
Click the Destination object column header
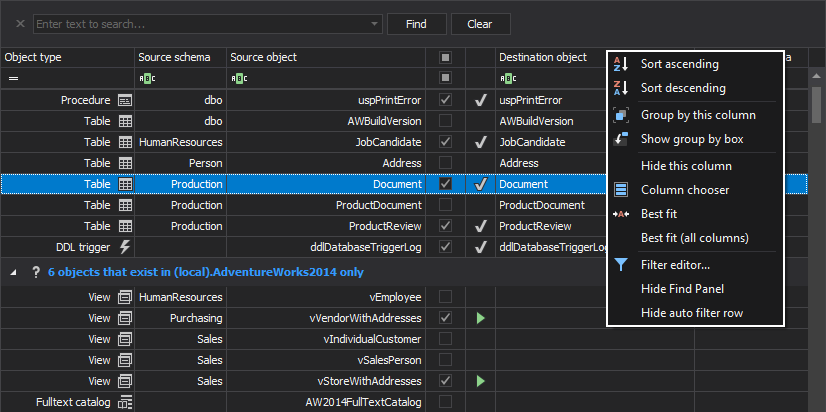550,57
